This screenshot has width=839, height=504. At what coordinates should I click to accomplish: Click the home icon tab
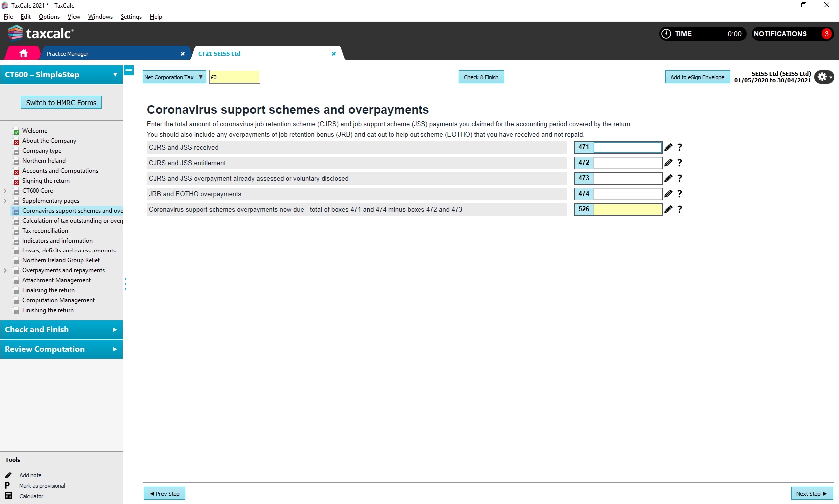[23, 53]
